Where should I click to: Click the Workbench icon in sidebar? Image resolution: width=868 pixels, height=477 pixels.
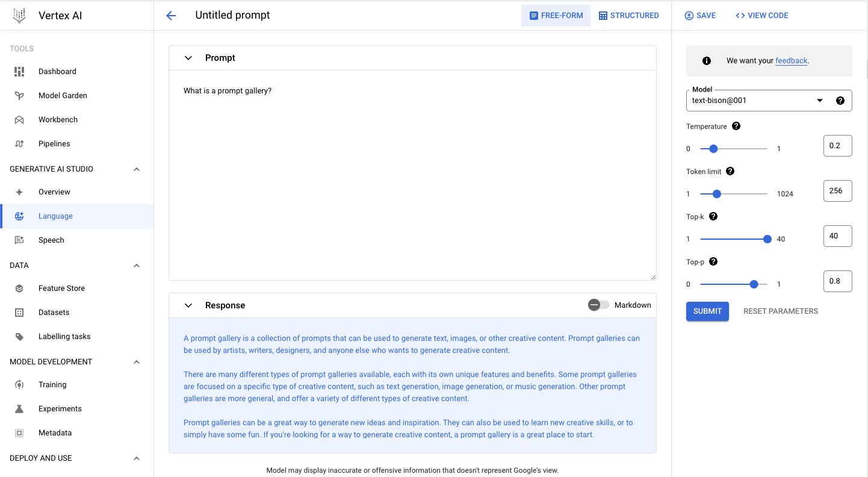point(19,119)
